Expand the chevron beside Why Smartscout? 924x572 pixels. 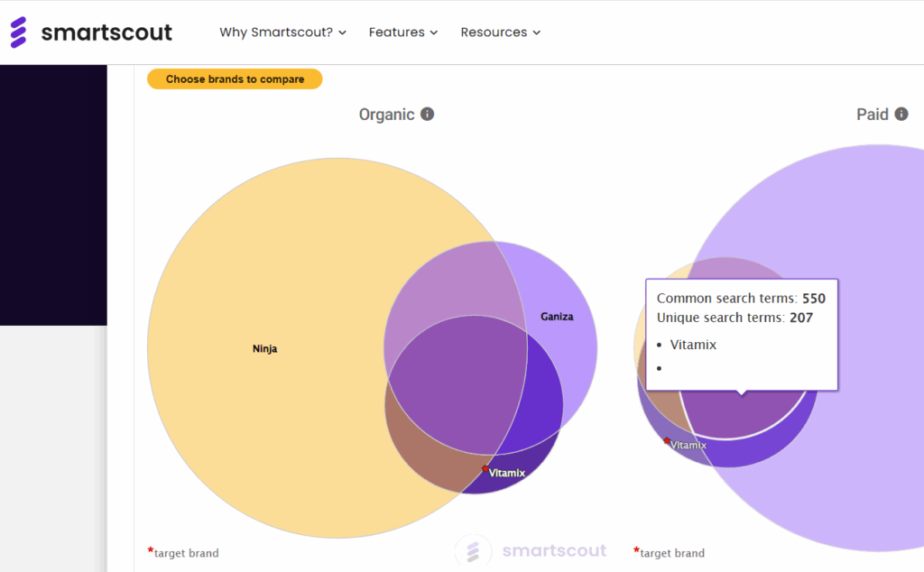click(x=342, y=33)
